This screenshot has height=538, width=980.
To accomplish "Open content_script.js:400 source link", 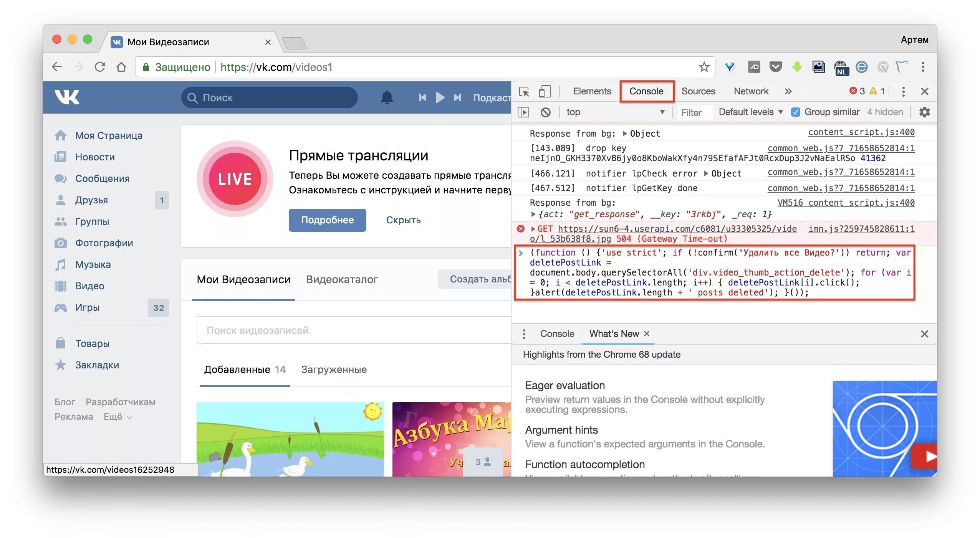I will (x=861, y=132).
